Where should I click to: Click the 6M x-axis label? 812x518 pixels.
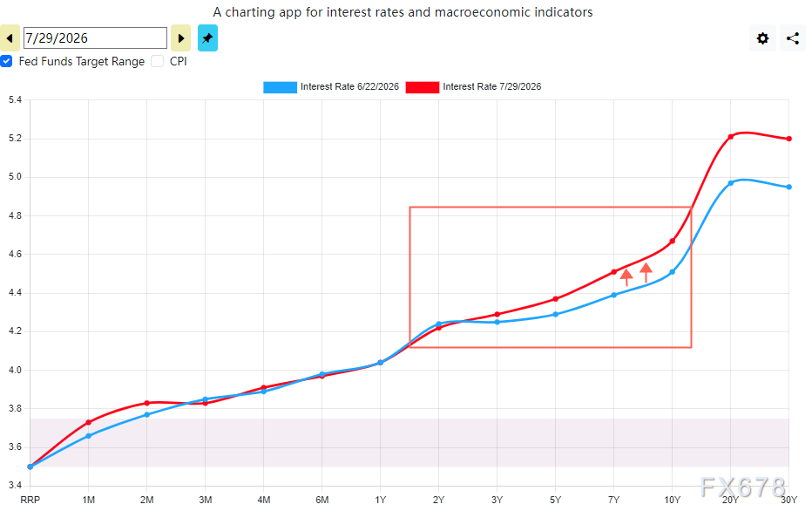[x=322, y=500]
